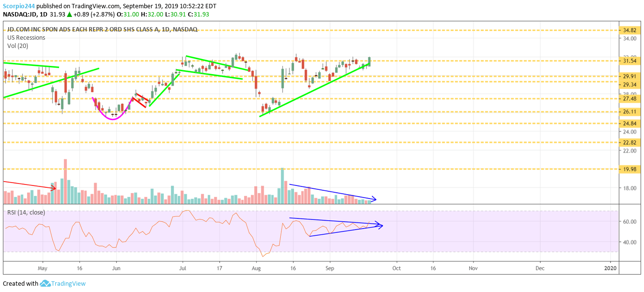Click the 19.98 price level label
Screen dimensions: 644x292
pos(629,169)
